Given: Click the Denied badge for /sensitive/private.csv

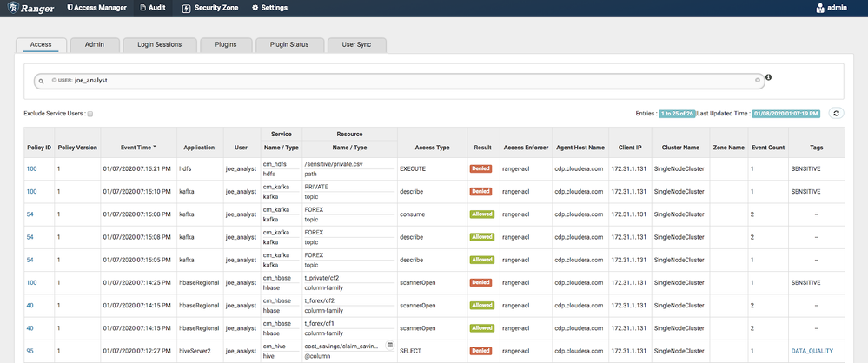Looking at the screenshot, I should click(x=480, y=168).
